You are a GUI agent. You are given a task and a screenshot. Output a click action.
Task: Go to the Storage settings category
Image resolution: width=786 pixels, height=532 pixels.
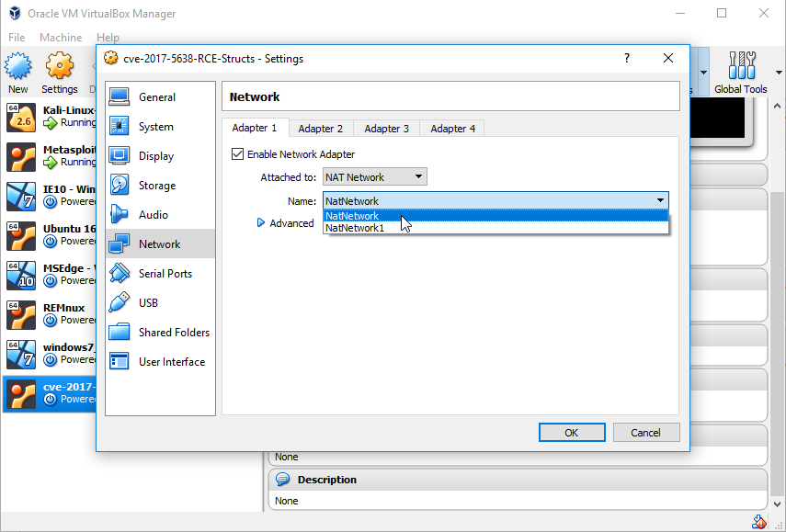(160, 186)
